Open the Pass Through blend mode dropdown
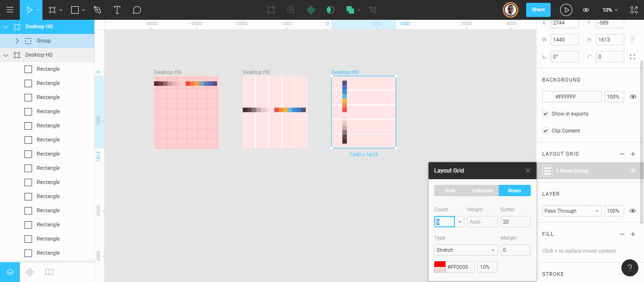 (571, 211)
